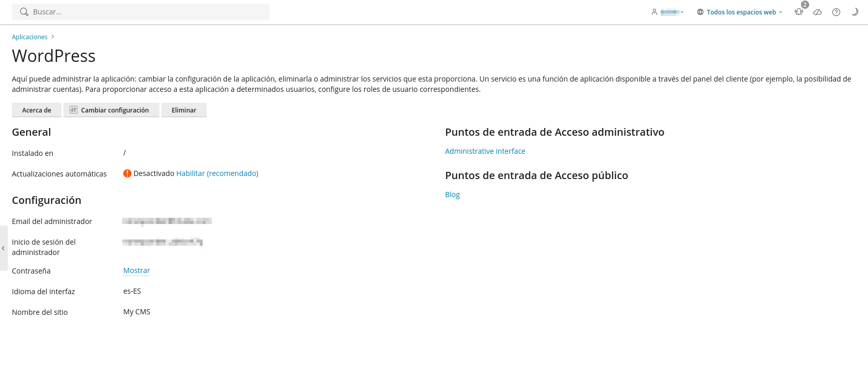Click the globe icon beside Todos los espacios
This screenshot has height=384, width=868.
700,12
